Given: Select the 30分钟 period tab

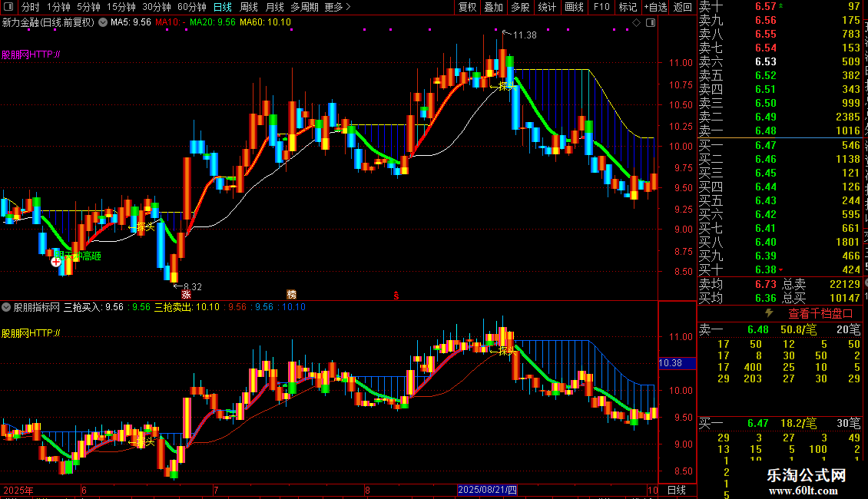Looking at the screenshot, I should [156, 7].
